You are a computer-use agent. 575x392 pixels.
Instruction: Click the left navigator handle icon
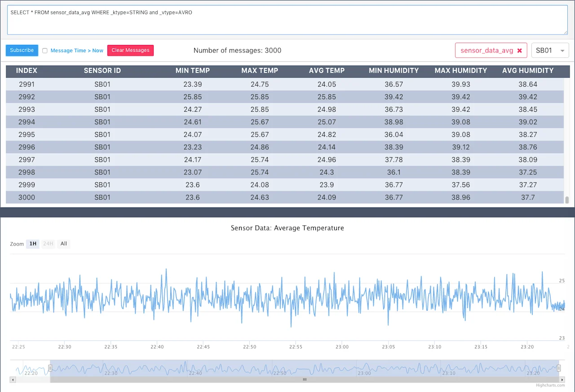tap(50, 368)
